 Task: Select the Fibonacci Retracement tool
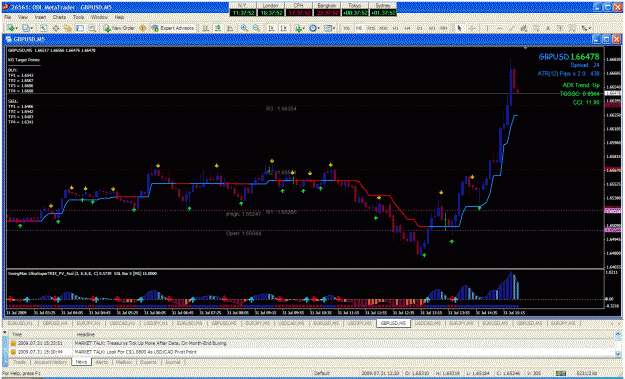pyautogui.click(x=536, y=28)
